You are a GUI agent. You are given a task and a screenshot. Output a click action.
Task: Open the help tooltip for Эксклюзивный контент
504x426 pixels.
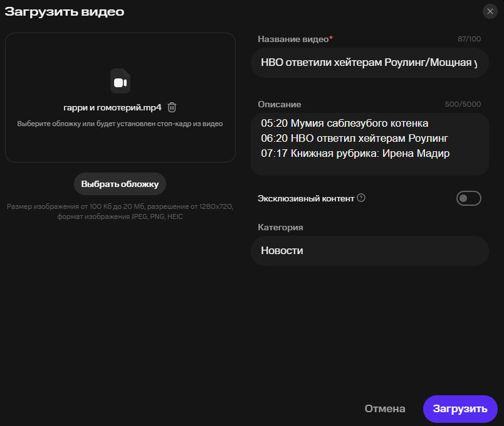click(x=361, y=198)
